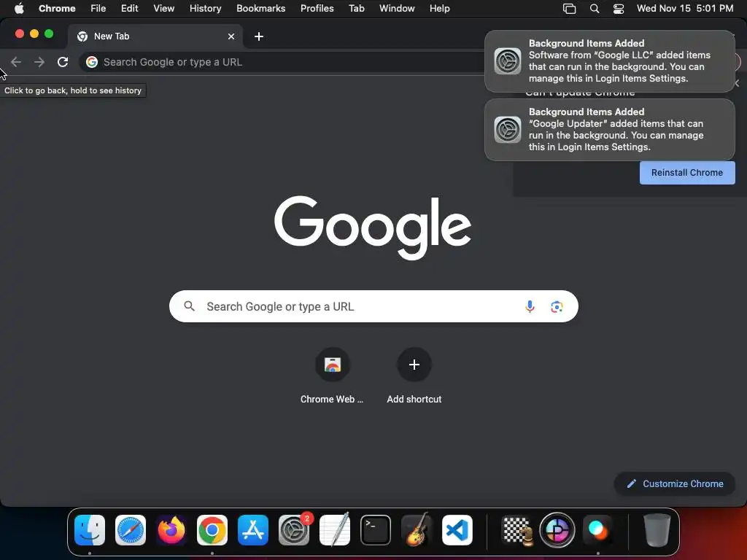Open System Settings from the Dock
The width and height of the screenshot is (747, 560).
[294, 530]
